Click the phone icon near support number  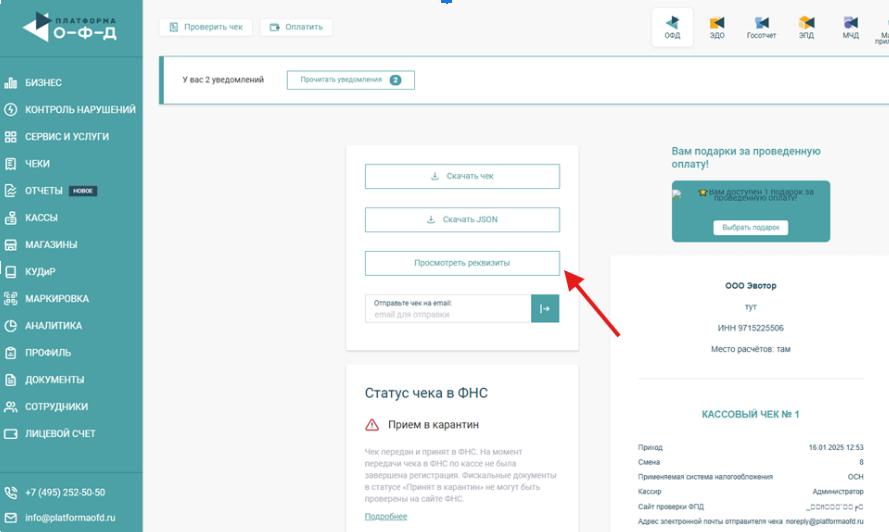10,492
